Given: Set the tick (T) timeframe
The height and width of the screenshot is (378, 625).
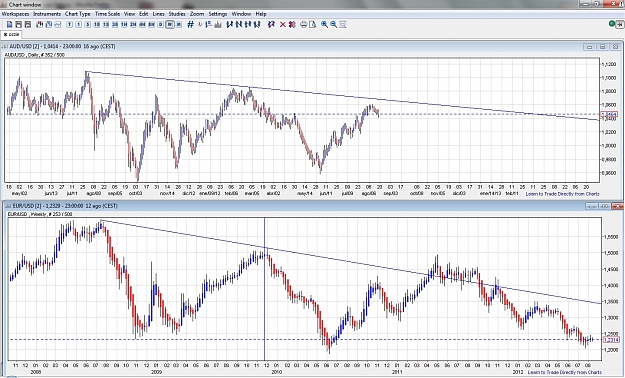Looking at the screenshot, I should tap(70, 25).
